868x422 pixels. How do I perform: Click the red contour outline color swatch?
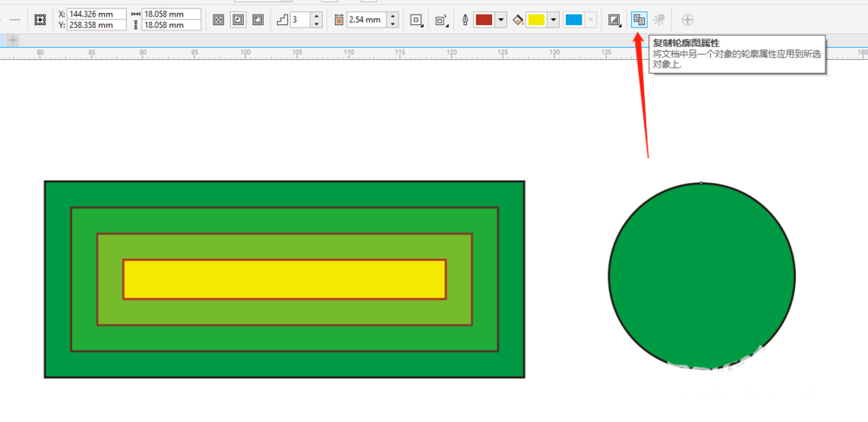coord(484,19)
